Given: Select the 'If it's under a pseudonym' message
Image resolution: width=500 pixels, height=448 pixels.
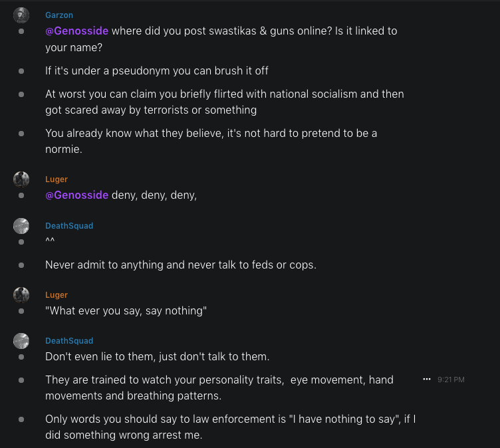Looking at the screenshot, I should (157, 70).
